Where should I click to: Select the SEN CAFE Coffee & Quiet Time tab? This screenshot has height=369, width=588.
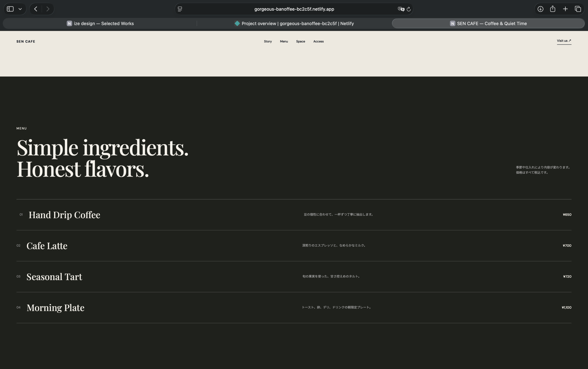tap(488, 23)
